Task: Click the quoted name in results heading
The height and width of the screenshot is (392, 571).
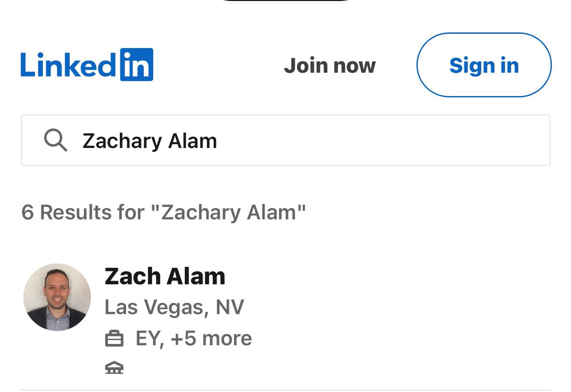Action: click(x=233, y=212)
